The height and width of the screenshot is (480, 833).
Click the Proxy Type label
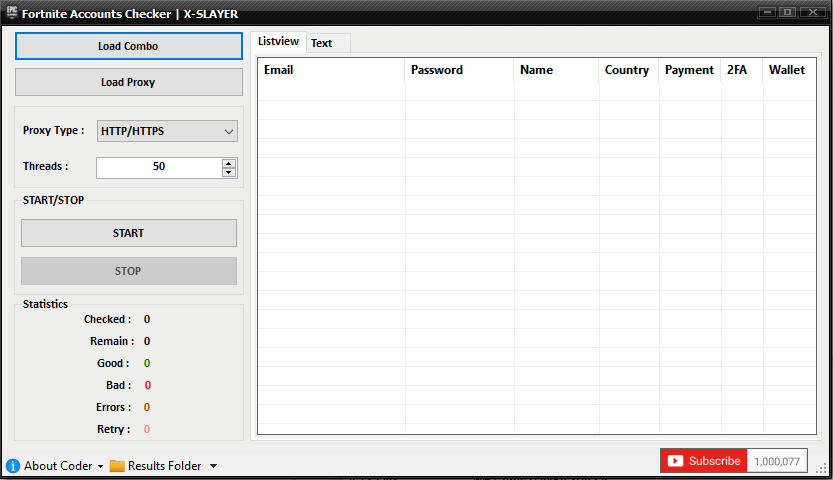pyautogui.click(x=53, y=130)
